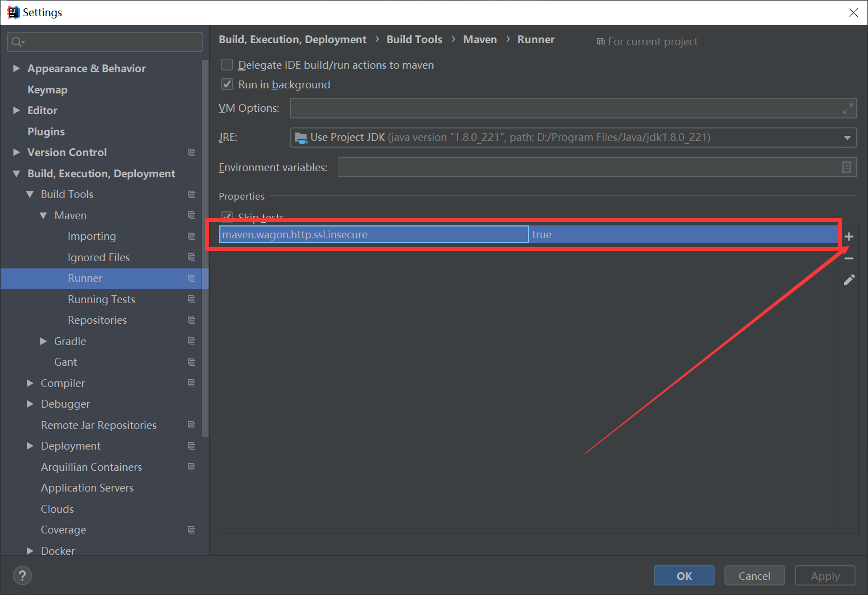The image size is (868, 595).
Task: Click into the Environment variables field
Action: coord(597,167)
